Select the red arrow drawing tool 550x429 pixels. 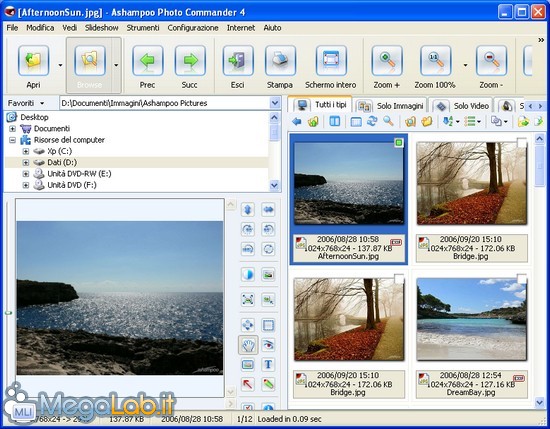248,384
